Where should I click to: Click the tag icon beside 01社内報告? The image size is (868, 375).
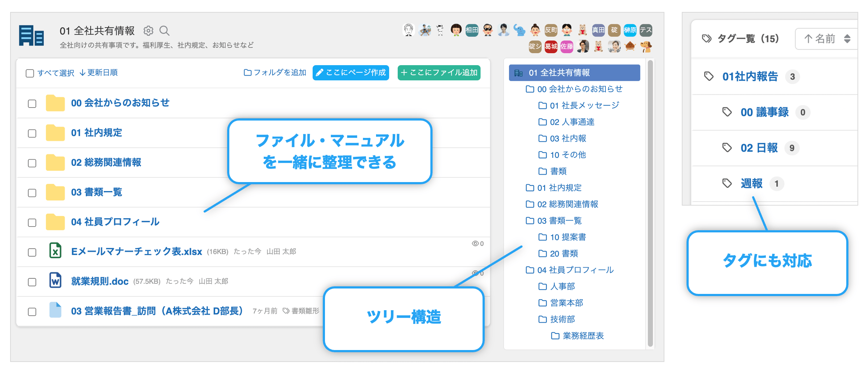tap(709, 76)
